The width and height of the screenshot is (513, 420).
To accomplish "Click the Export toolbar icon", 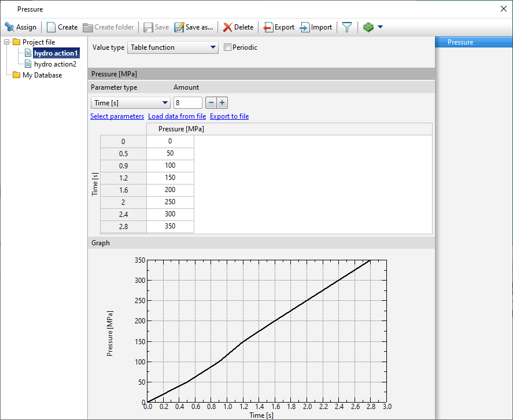I will [x=268, y=27].
